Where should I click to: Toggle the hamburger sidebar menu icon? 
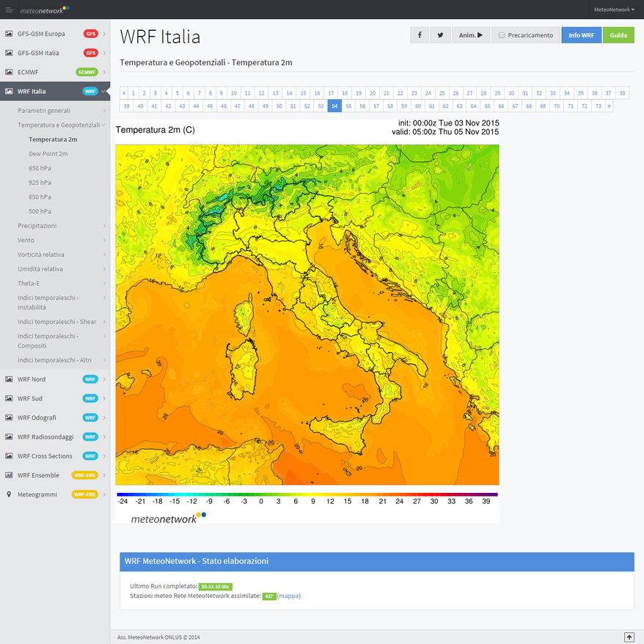pos(9,10)
